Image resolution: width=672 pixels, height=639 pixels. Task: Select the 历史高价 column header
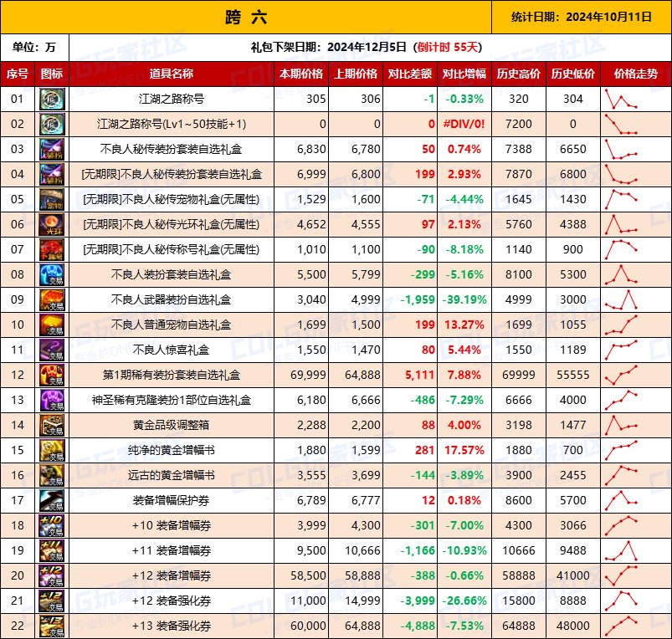(519, 74)
